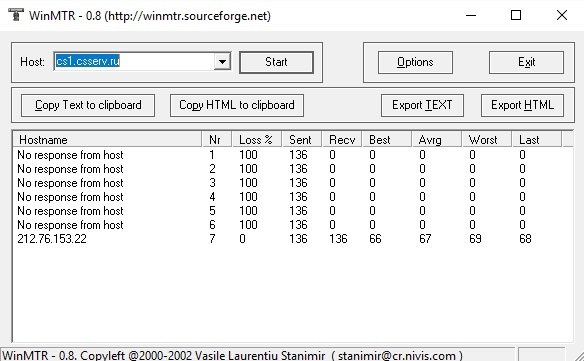Click the Recv column header
Screen dimensions: 584x361
[x=342, y=140]
